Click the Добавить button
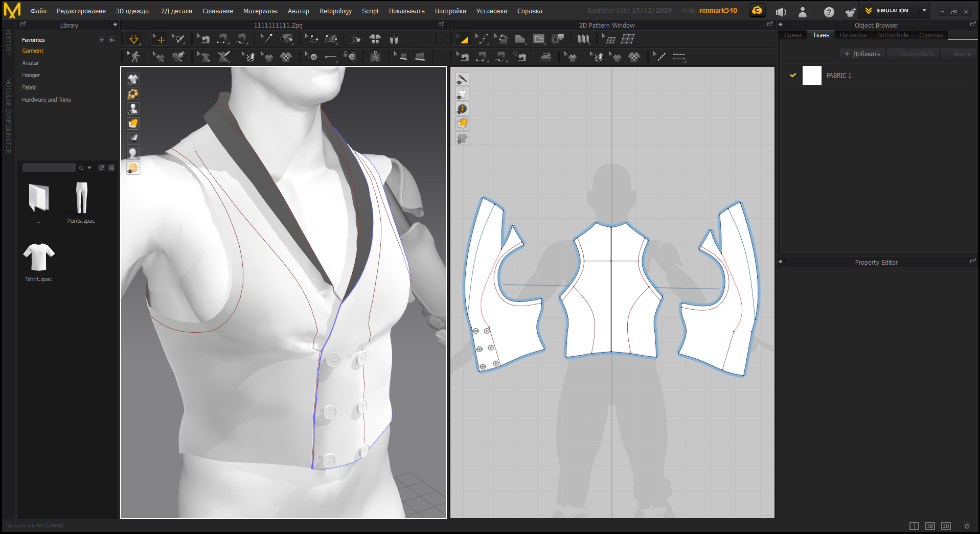The height and width of the screenshot is (534, 980). pyautogui.click(x=862, y=54)
